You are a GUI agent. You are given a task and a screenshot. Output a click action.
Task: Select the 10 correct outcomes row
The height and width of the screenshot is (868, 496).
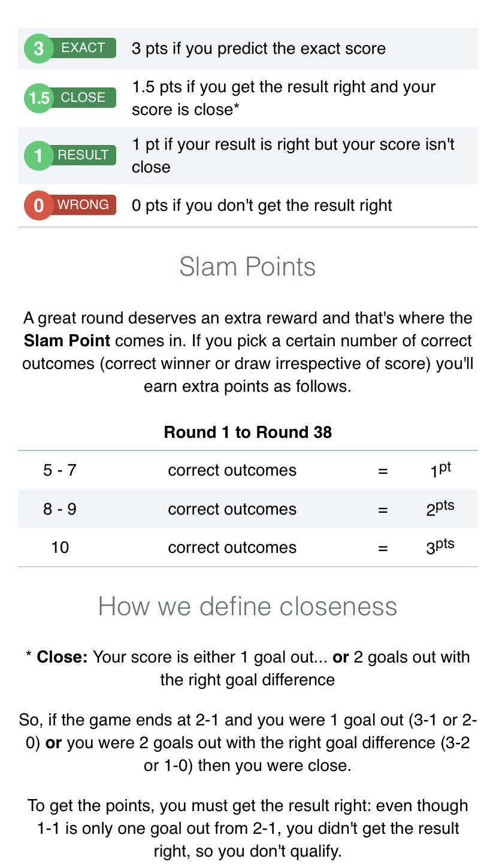248,547
